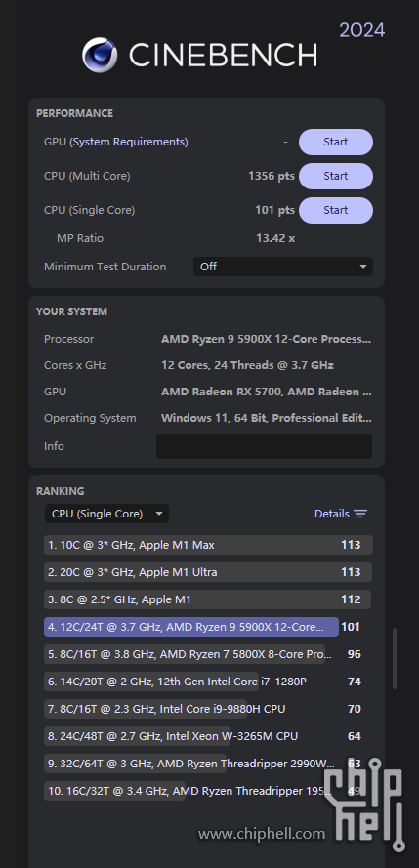Viewport: 419px width, 868px height.
Task: Click the PERFORMANCE section heading
Action: [x=75, y=113]
